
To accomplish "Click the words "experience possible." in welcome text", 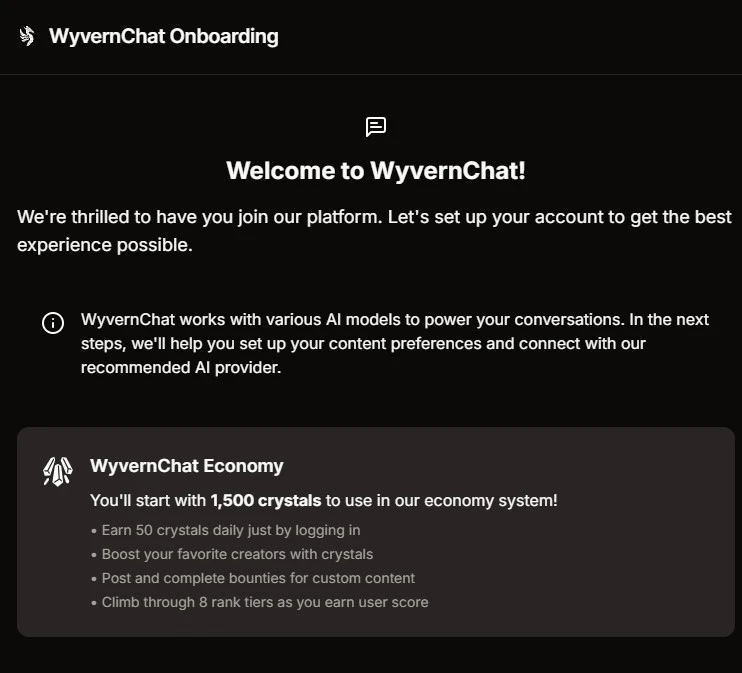I will point(104,244).
